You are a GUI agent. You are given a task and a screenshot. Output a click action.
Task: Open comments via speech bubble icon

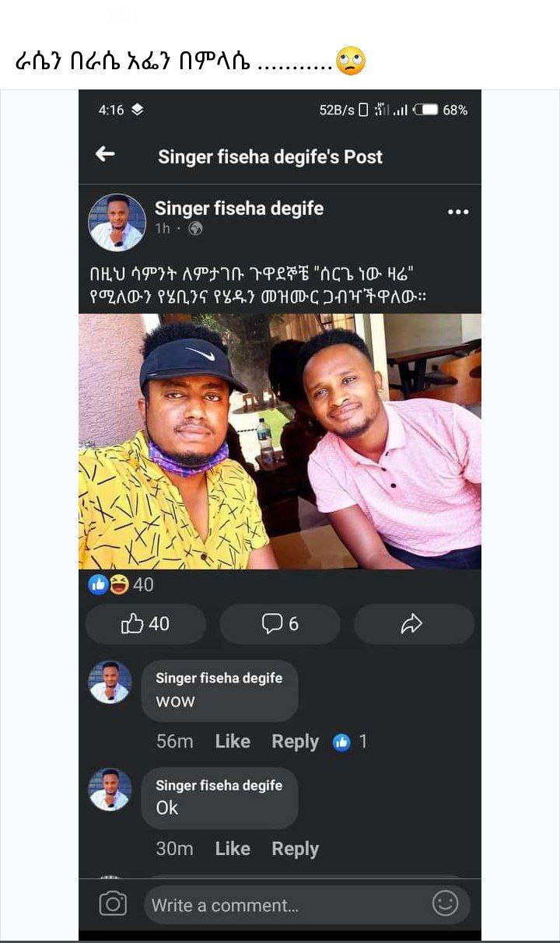[x=280, y=623]
